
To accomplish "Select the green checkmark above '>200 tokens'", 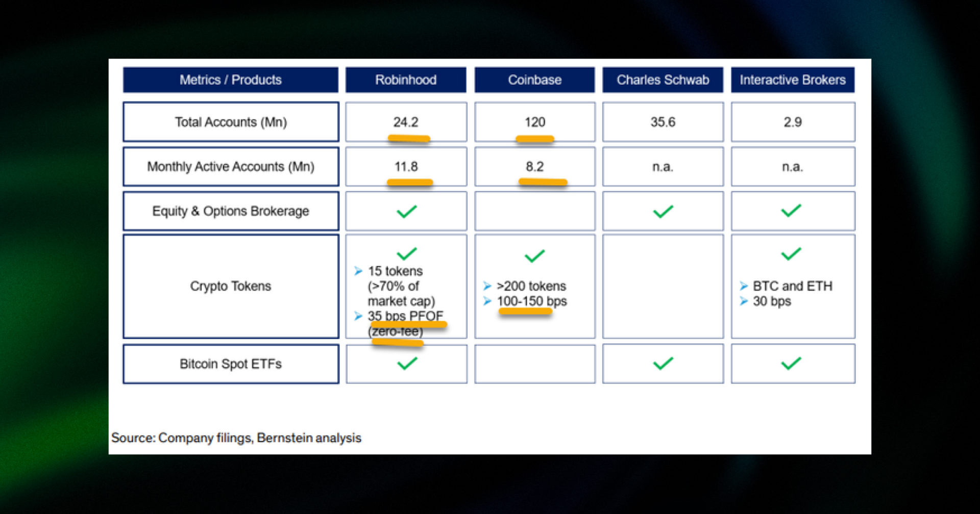I will [534, 255].
